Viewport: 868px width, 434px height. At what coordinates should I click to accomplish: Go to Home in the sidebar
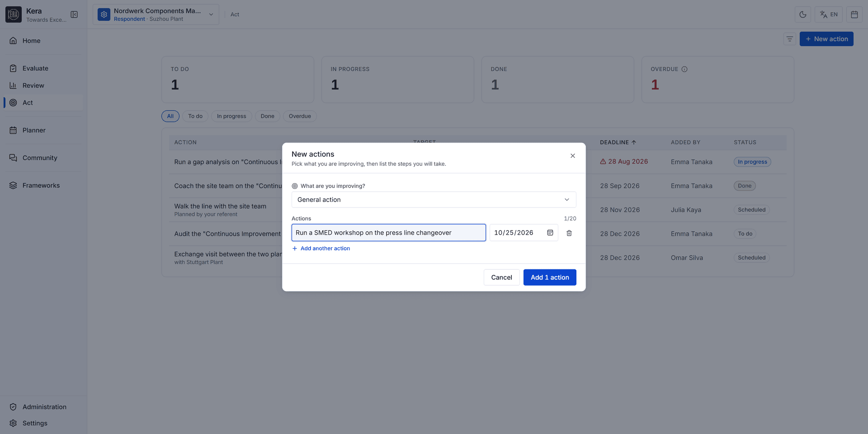(43, 41)
